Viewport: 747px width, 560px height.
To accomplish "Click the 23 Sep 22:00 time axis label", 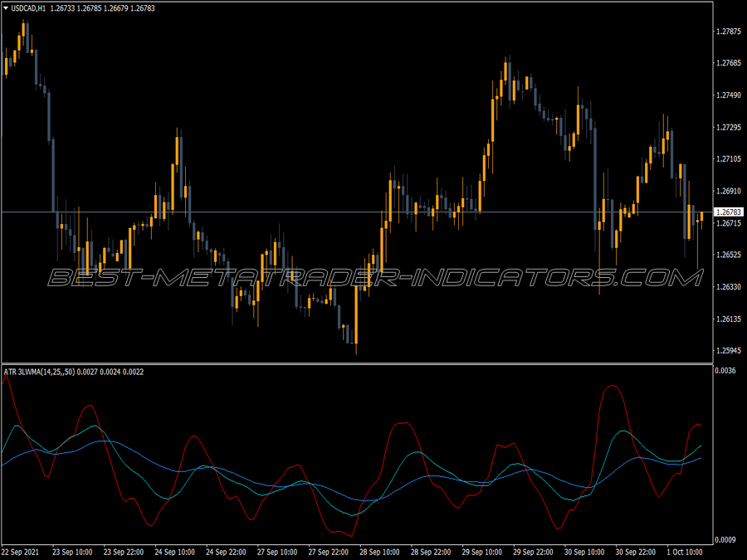I will [124, 552].
